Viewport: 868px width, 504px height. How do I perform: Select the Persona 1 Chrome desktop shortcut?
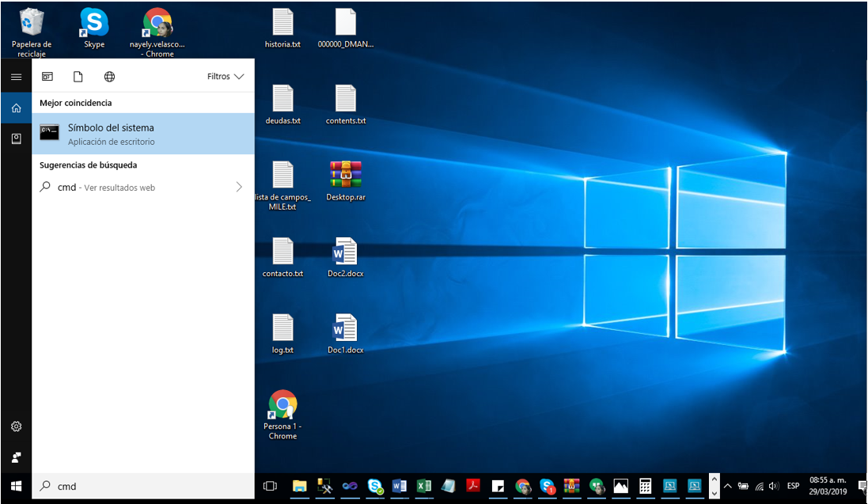click(283, 415)
